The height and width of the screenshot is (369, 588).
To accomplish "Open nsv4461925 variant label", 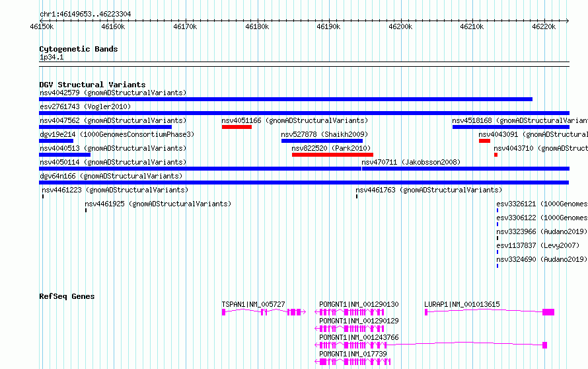I will [158, 204].
